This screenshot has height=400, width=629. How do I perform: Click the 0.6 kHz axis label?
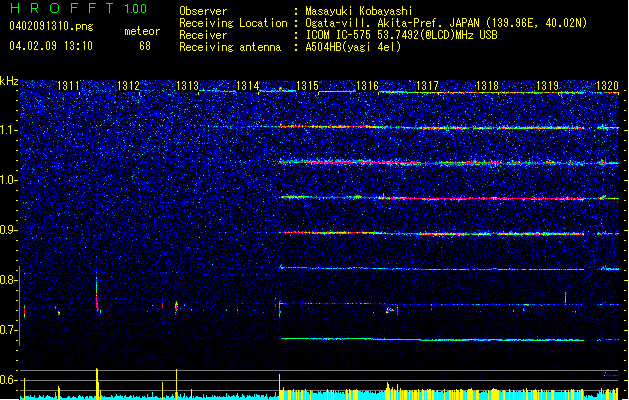(7, 380)
